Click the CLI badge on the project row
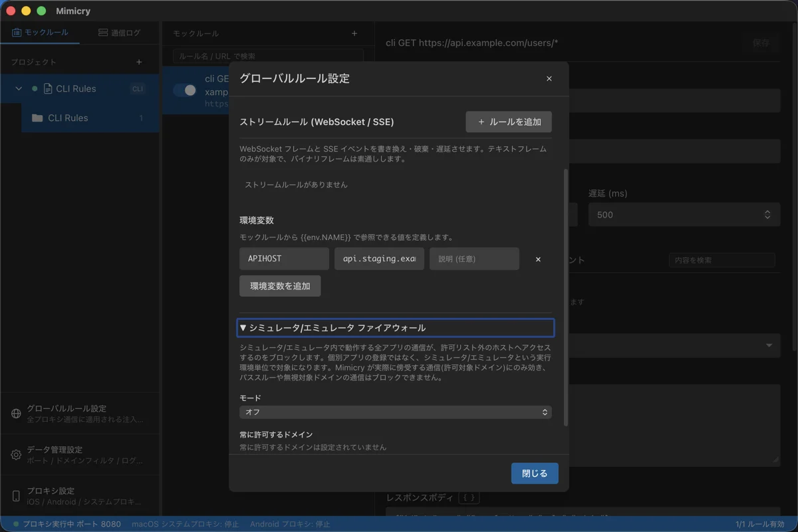This screenshot has height=532, width=798. tap(138, 88)
